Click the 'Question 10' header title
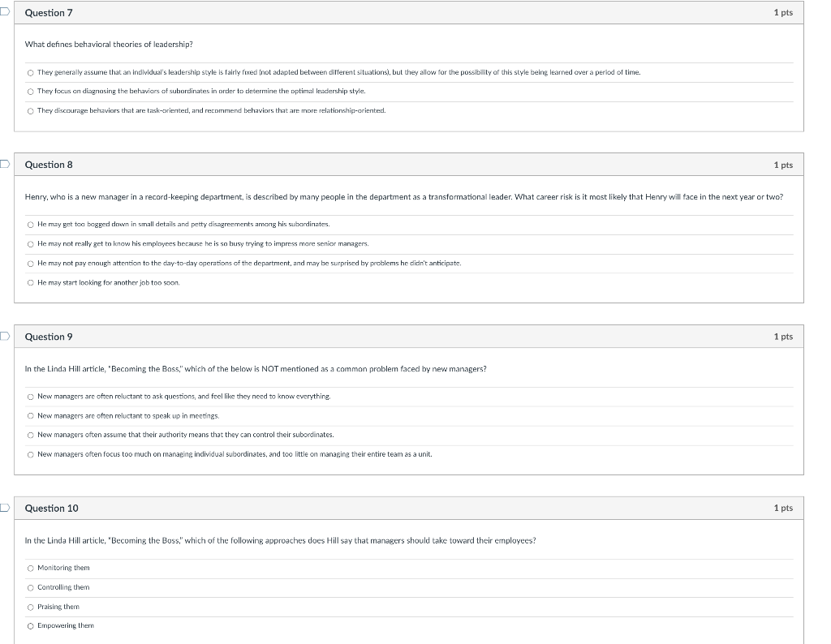This screenshot has height=644, width=831. [51, 509]
